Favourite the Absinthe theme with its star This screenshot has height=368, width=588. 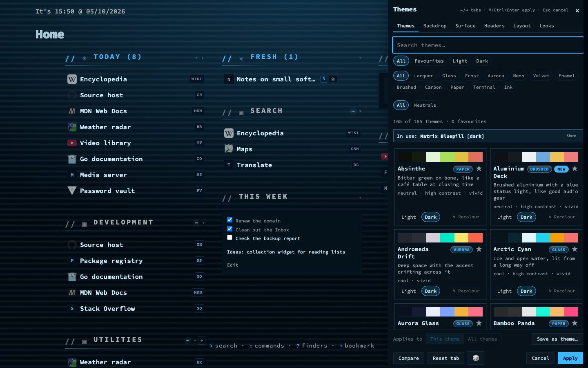click(479, 168)
